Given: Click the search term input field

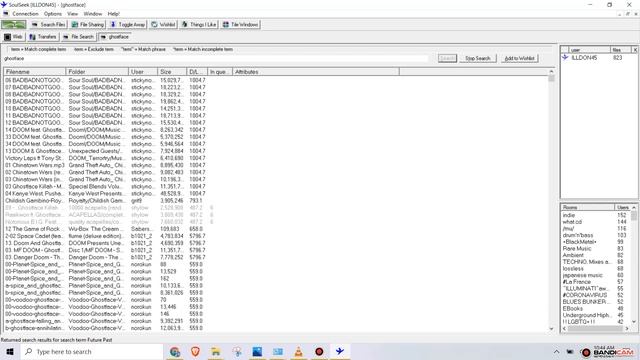Looking at the screenshot, I should (216, 58).
